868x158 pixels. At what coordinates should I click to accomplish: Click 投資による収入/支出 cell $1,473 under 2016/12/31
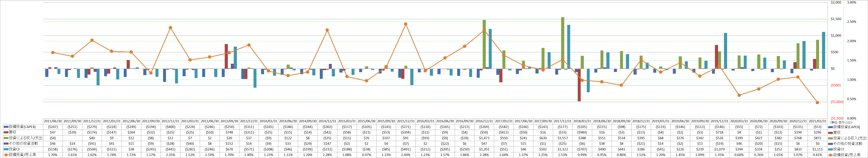point(484,138)
